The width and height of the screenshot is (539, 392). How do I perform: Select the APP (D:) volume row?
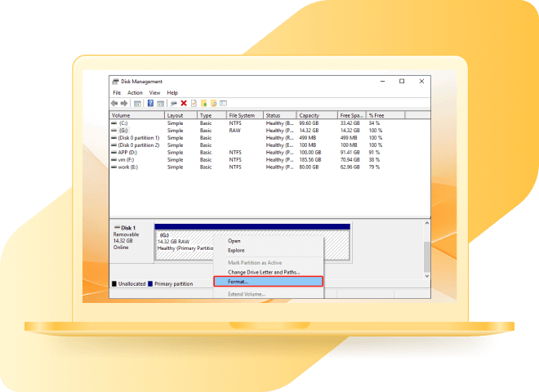(269, 153)
